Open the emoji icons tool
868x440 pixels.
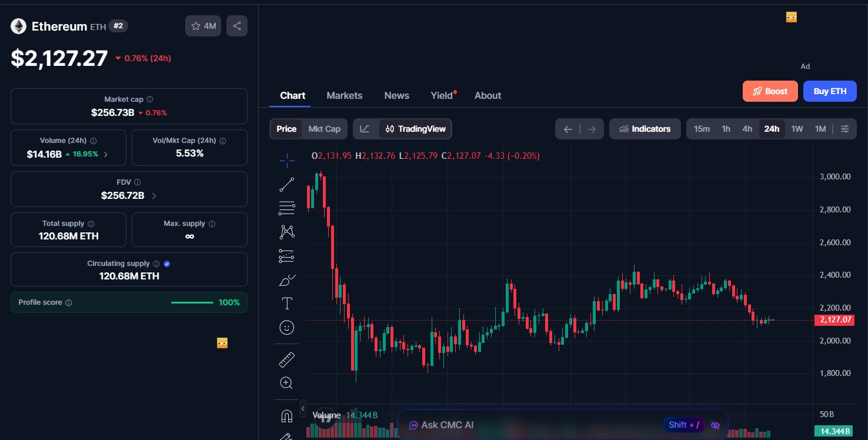[287, 328]
